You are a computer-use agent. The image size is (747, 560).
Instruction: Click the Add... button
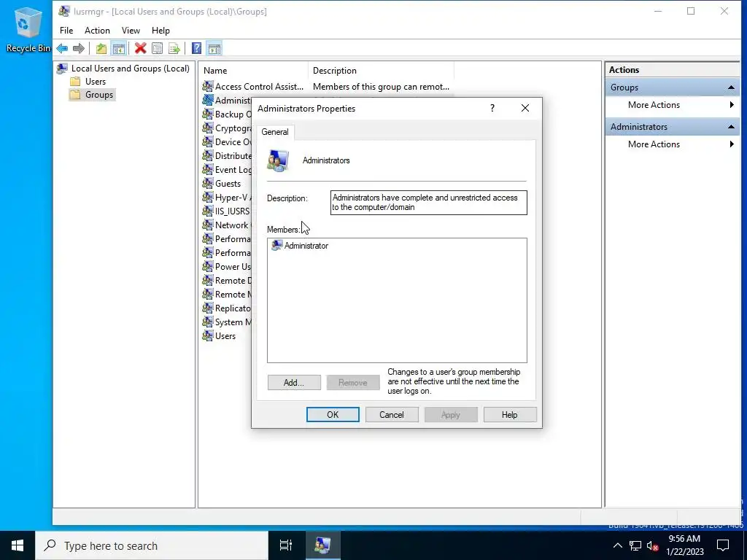pos(294,382)
